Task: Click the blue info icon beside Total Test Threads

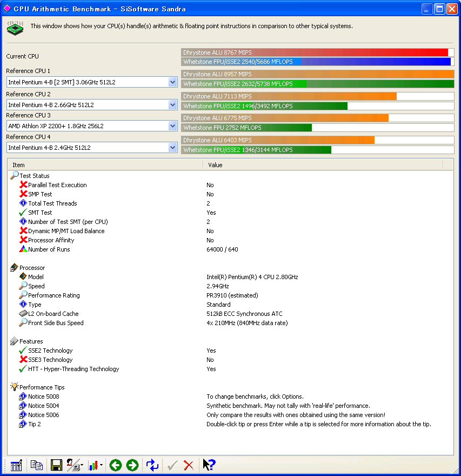Action: tap(23, 203)
